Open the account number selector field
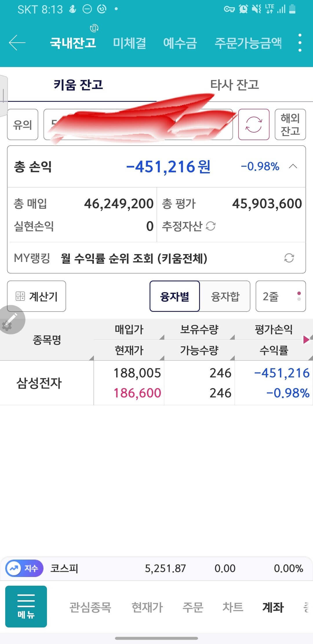Screen dimensions: 313x644 pyautogui.click(x=138, y=124)
